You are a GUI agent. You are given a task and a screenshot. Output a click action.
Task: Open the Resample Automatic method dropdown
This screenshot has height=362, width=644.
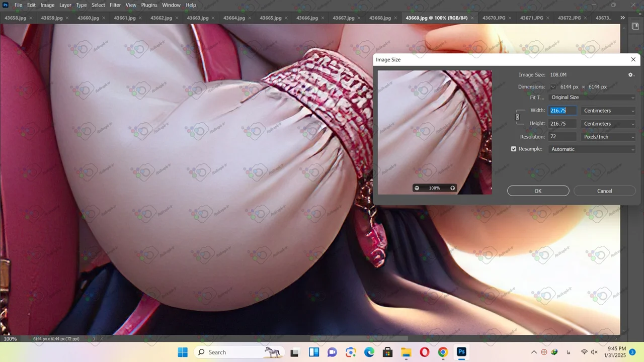[x=592, y=149]
